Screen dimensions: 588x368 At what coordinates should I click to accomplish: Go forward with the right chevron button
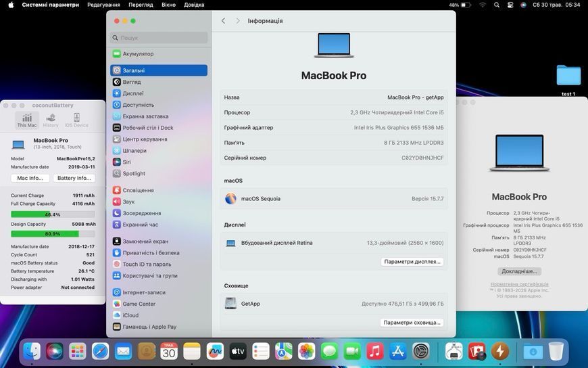238,21
